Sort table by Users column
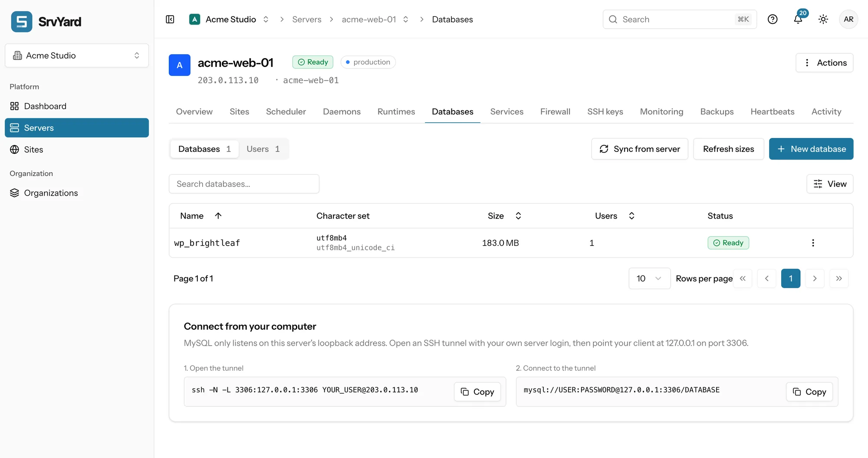This screenshot has height=458, width=868. [x=615, y=216]
